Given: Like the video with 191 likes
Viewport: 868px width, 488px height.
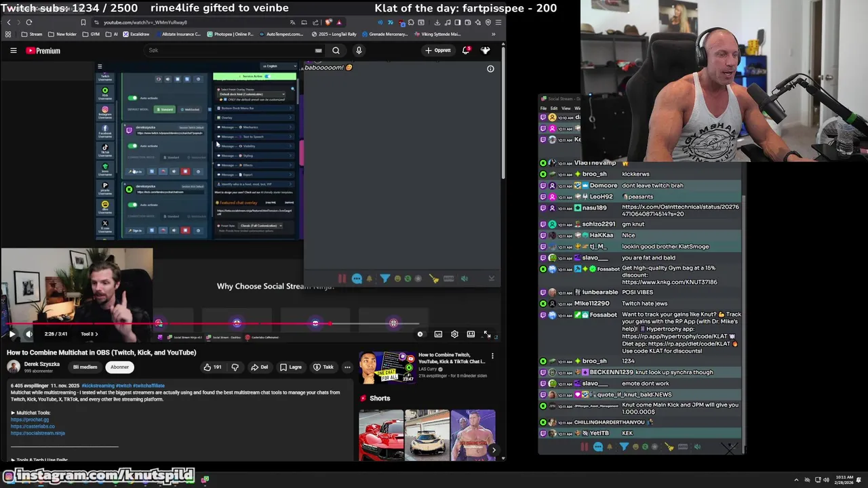Looking at the screenshot, I should 212,367.
